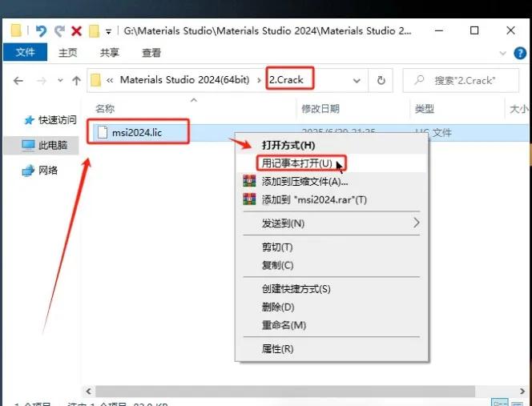Sort by the 类型 column header
The height and width of the screenshot is (406, 532).
[425, 109]
